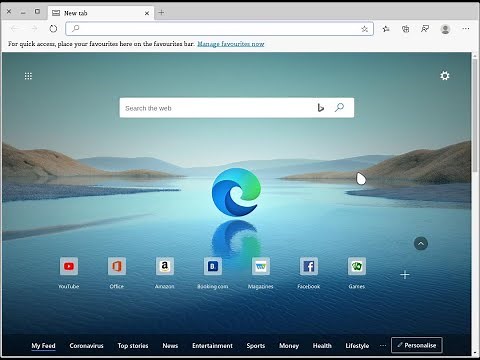The image size is (480, 360).
Task: Show more feed categories ellipsis
Action: [383, 345]
